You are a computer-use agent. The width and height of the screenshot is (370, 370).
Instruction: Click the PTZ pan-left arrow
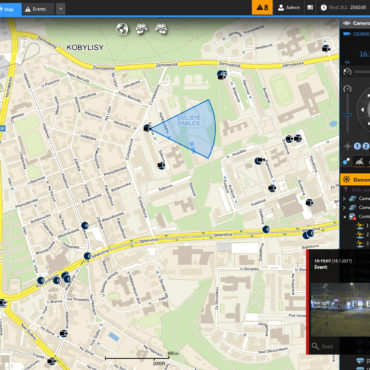362,110
